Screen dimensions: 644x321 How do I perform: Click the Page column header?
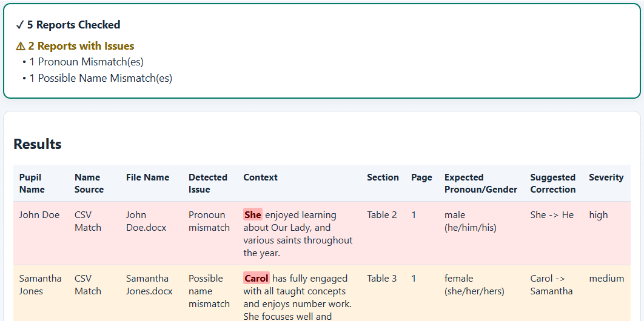422,177
